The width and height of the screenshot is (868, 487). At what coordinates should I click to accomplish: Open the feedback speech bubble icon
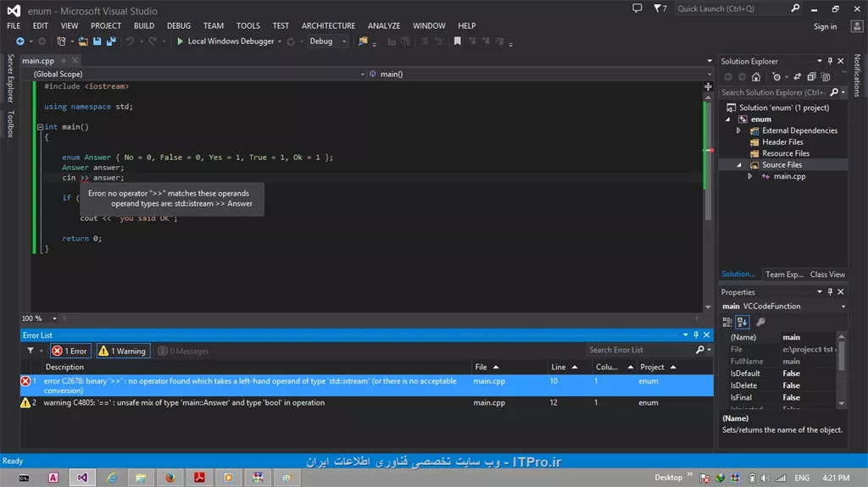point(637,8)
